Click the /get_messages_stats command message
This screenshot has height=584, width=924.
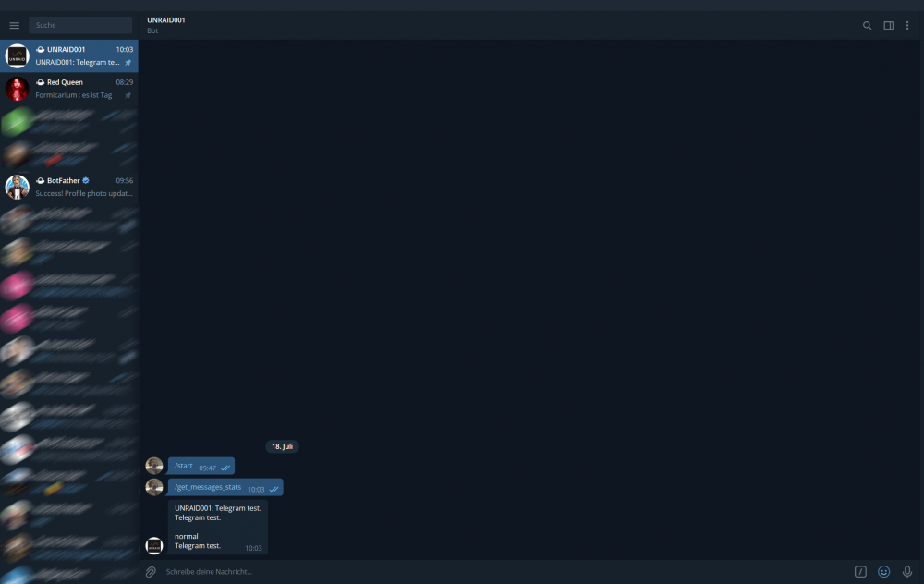click(225, 487)
